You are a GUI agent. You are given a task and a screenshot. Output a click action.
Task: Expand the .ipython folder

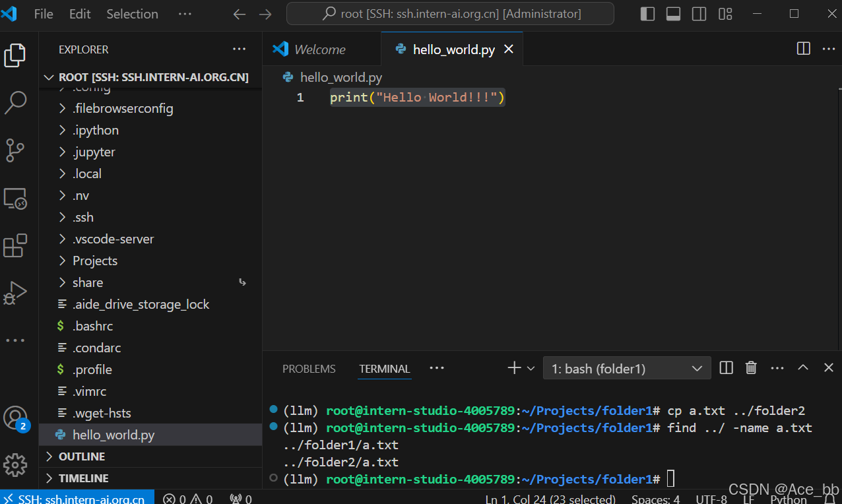[150, 130]
